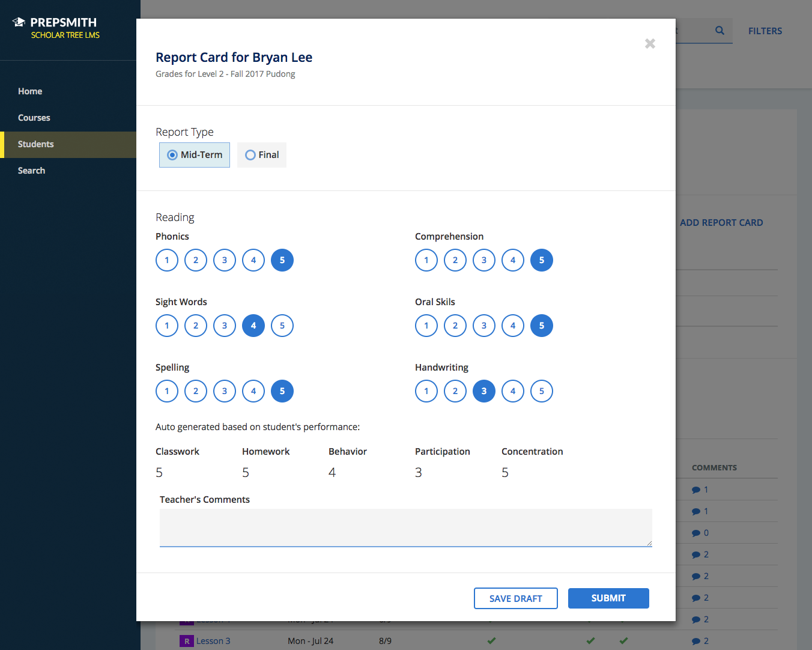Rate Phonics as 1
Screen dimensions: 812x650
pos(167,260)
